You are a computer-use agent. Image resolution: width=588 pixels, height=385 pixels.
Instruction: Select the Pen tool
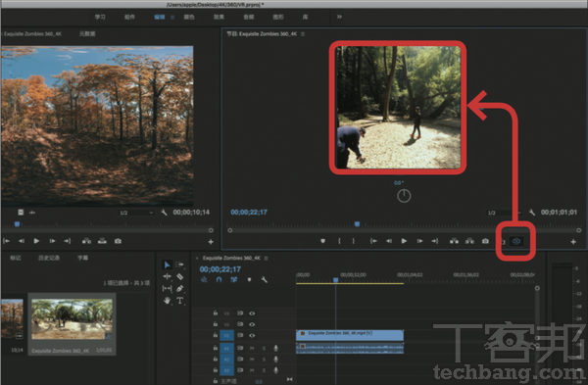[x=179, y=289]
